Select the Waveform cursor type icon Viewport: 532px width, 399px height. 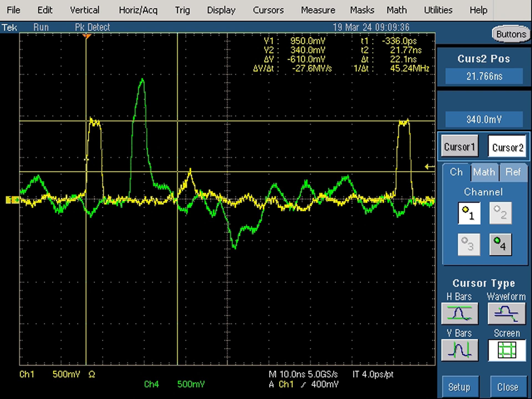[x=507, y=313]
